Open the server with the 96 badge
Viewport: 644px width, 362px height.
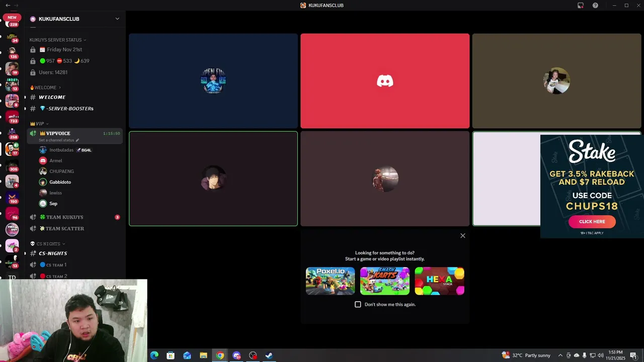[x=12, y=214]
